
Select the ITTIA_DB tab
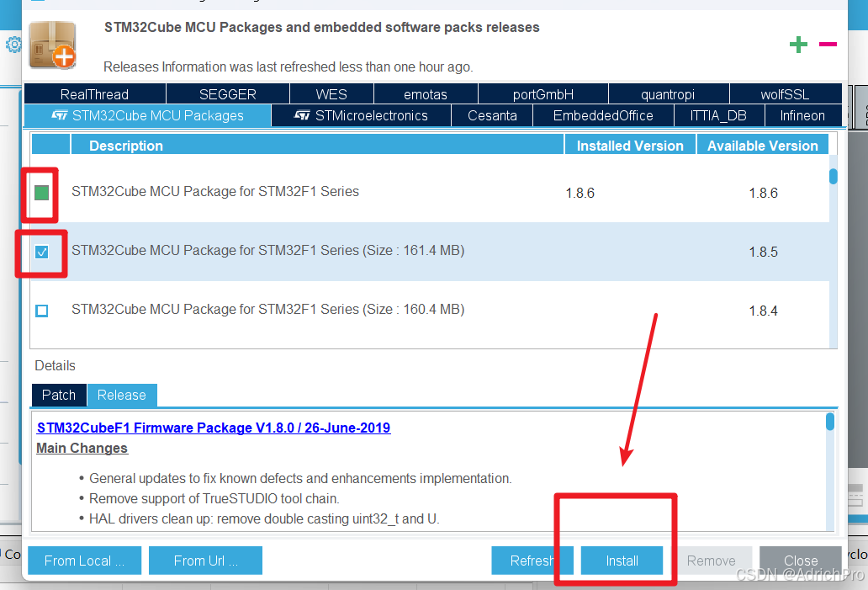(x=718, y=116)
